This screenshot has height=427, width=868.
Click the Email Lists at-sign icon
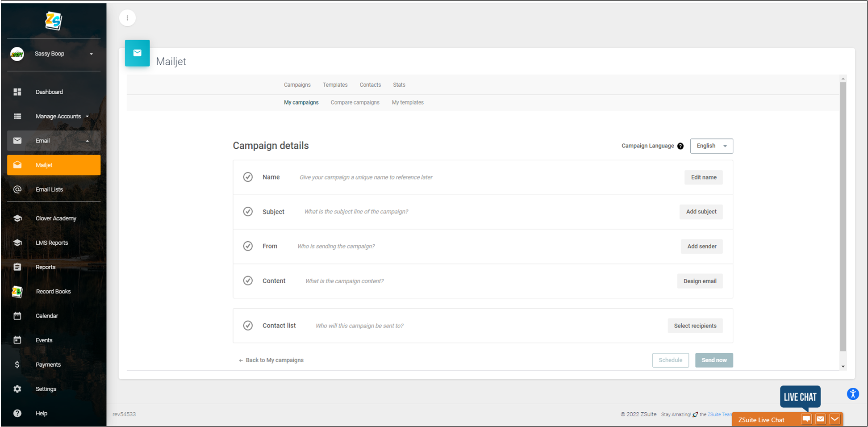(17, 189)
